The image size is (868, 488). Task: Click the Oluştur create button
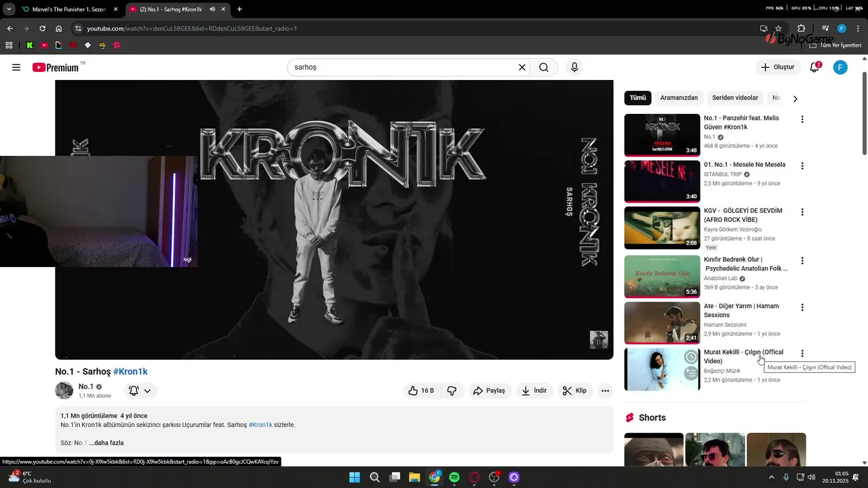pos(778,67)
